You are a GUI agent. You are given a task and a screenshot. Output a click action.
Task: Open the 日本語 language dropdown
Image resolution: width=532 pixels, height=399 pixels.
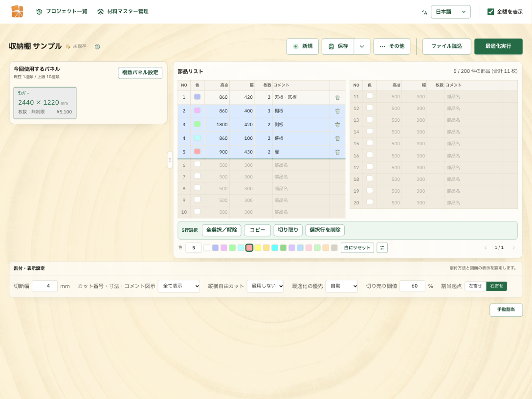450,12
